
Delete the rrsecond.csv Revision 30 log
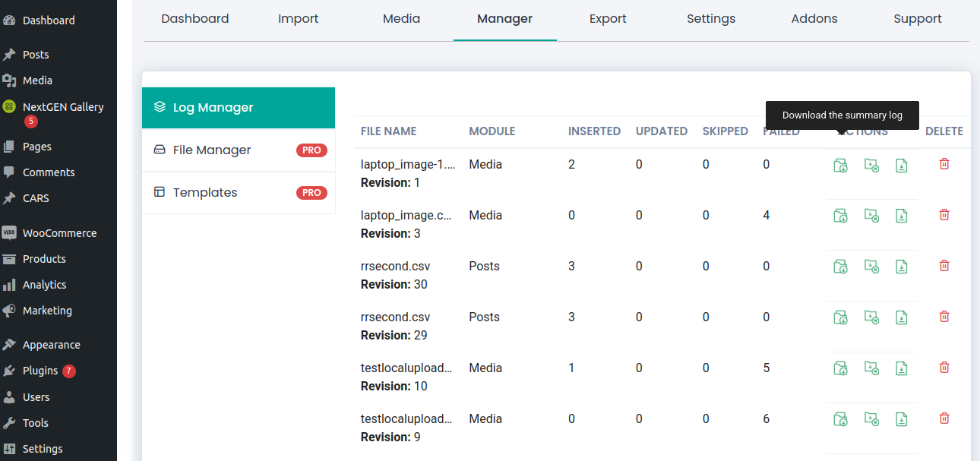point(944,266)
